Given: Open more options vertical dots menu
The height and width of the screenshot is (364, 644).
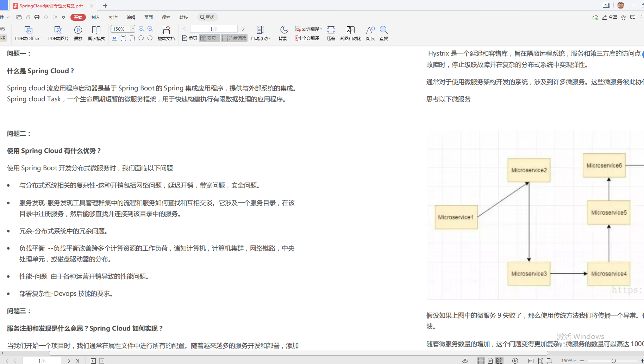Looking at the screenshot, I should pos(642,17).
